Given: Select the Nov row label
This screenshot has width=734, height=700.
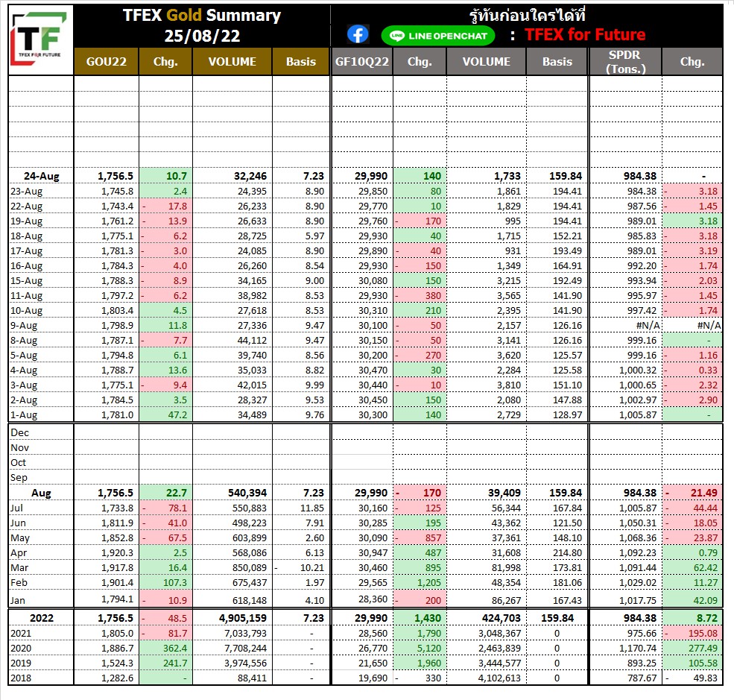Looking at the screenshot, I should pos(19,447).
